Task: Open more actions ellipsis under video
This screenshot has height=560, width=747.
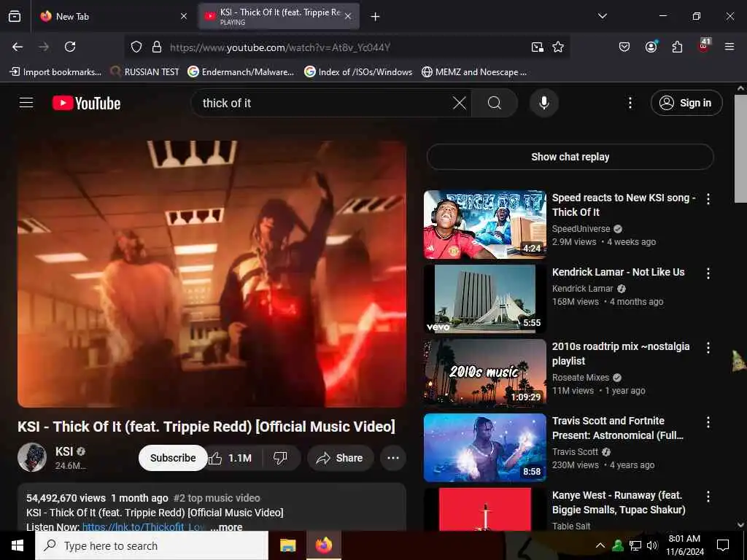Action: coord(393,458)
